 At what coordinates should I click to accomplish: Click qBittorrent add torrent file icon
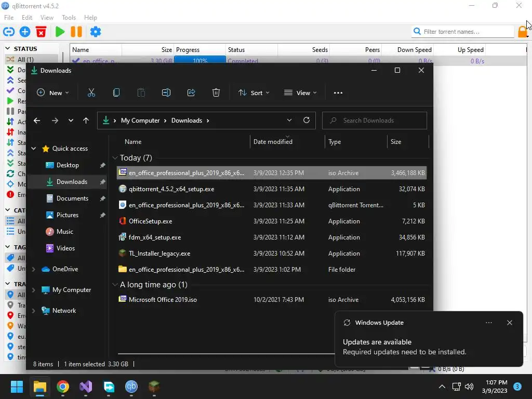(x=25, y=32)
